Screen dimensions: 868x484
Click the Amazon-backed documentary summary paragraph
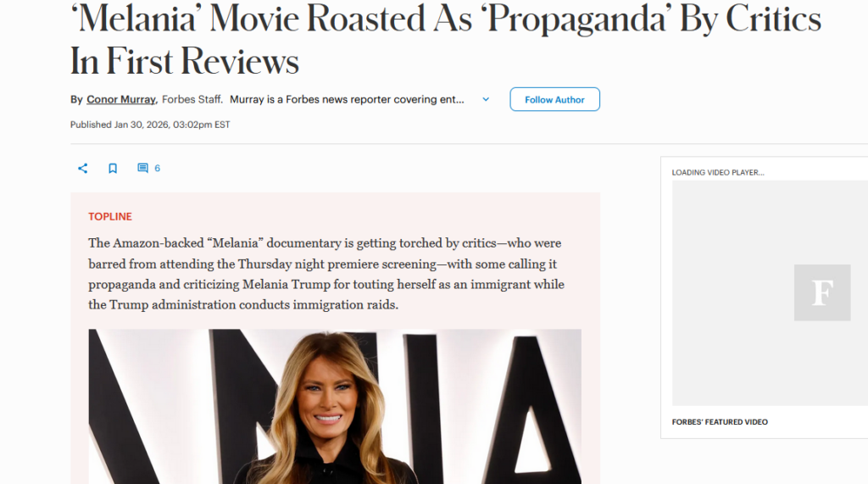click(326, 274)
